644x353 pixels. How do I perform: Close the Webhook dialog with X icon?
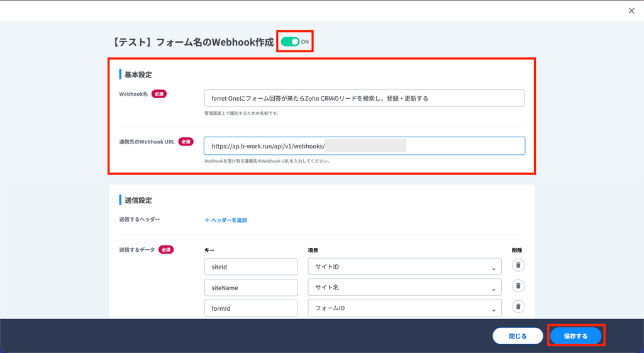631,11
